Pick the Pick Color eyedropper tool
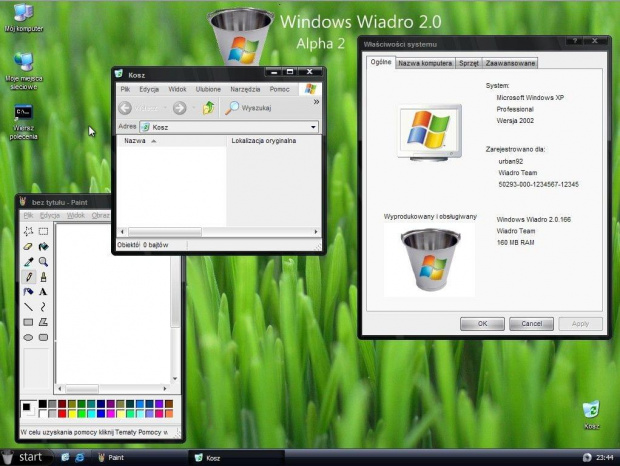 tap(28, 262)
